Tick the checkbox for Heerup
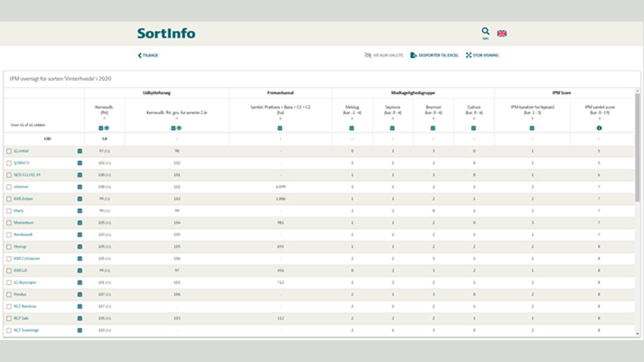Screen dimensions: 644x362 (9, 247)
